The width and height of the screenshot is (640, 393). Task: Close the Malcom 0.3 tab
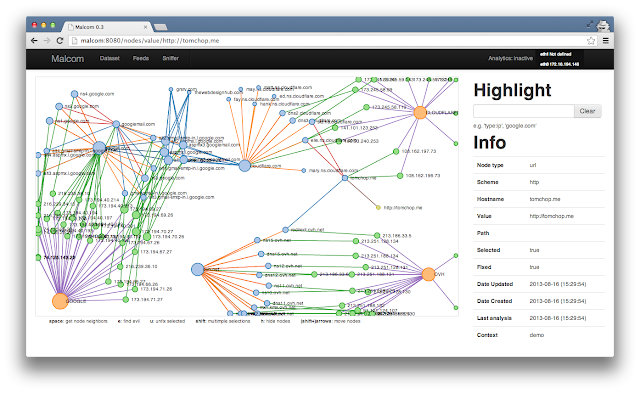coord(145,27)
